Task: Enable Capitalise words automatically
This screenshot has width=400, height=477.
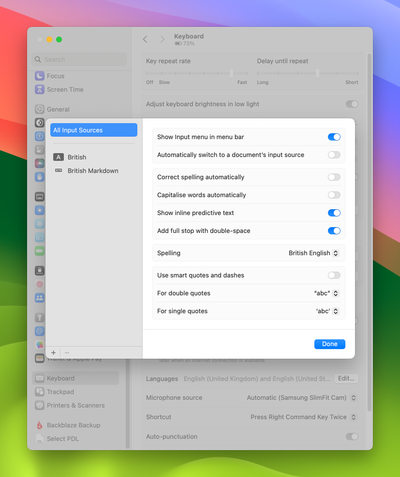Action: point(334,195)
